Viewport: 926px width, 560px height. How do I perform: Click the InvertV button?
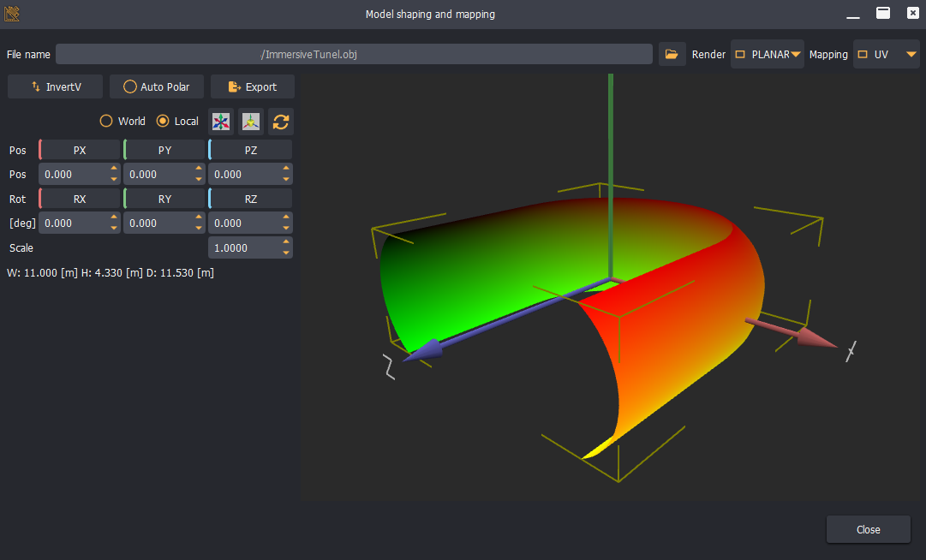coord(55,86)
